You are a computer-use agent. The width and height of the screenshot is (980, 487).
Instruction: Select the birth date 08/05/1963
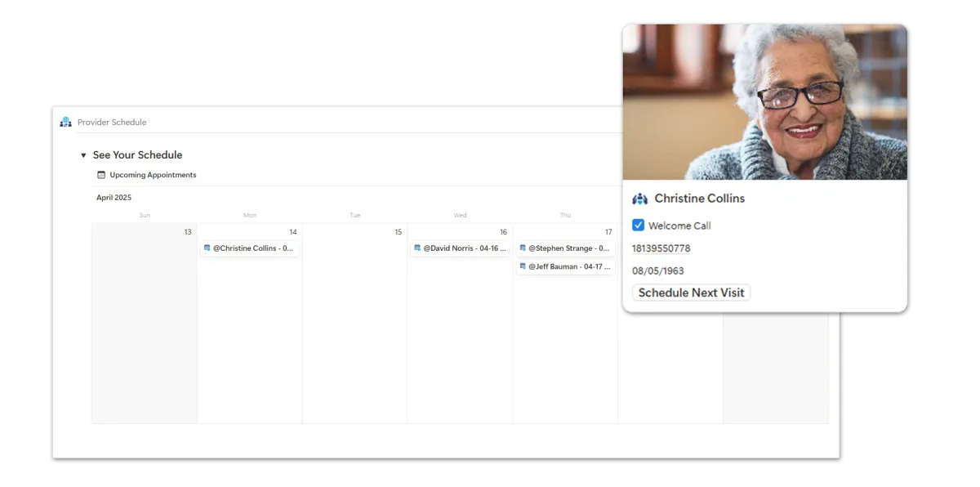658,270
